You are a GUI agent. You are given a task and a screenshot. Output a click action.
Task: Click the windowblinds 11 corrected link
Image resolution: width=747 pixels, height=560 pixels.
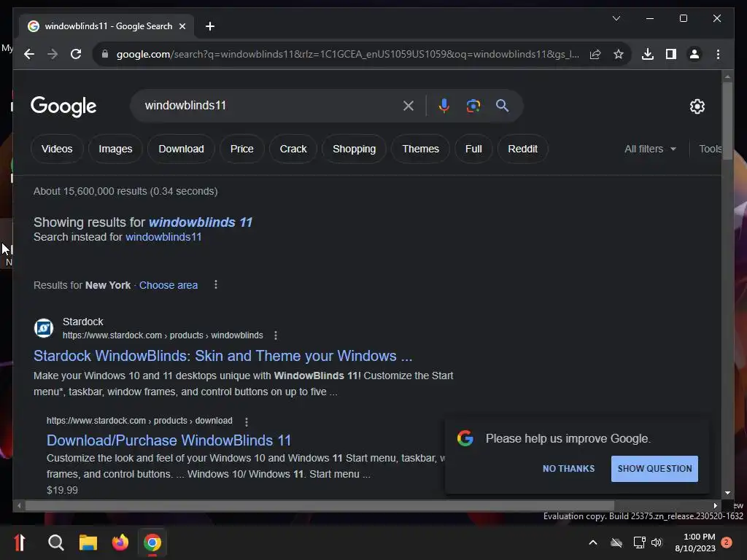click(x=201, y=222)
